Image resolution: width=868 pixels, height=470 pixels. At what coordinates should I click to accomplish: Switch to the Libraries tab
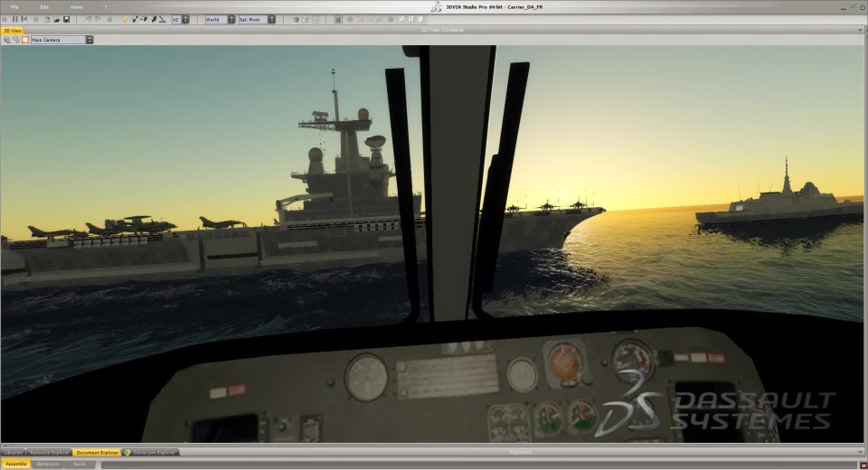14,452
